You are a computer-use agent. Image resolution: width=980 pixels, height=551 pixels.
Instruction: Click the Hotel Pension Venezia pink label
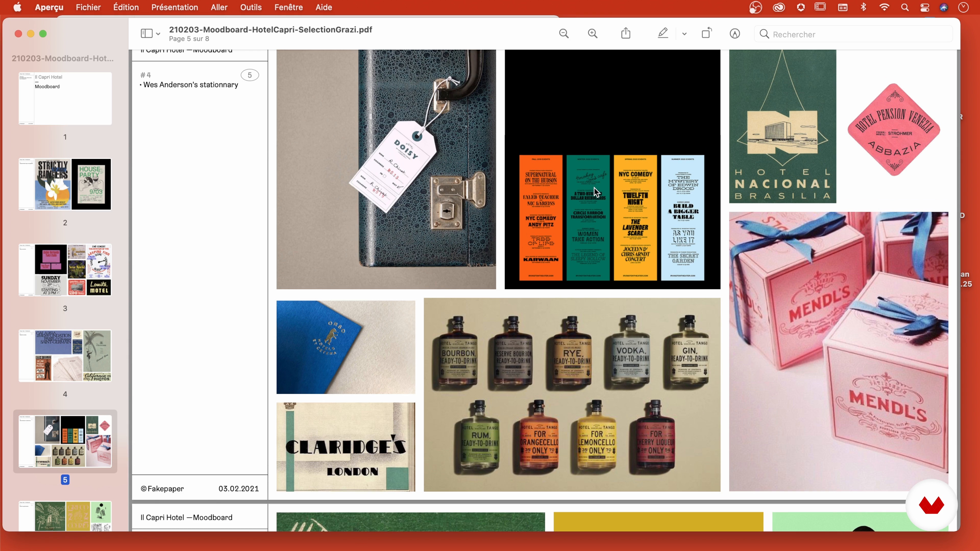click(894, 130)
